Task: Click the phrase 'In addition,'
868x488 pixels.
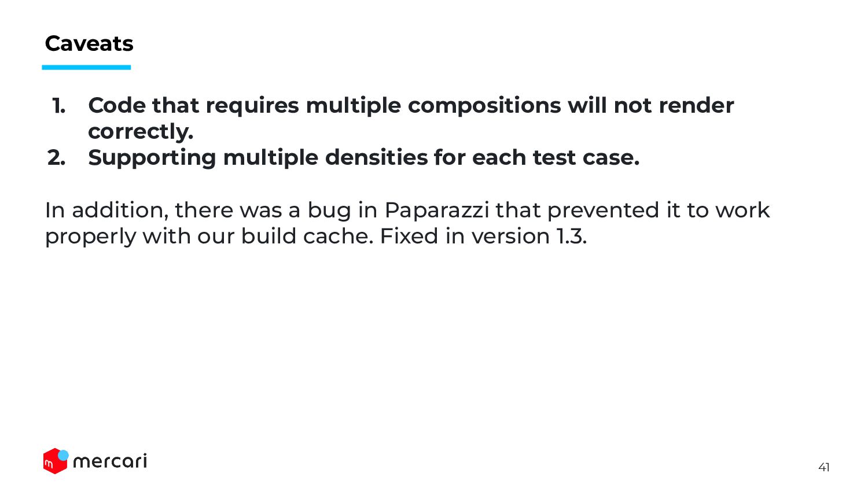Action: pos(106,210)
